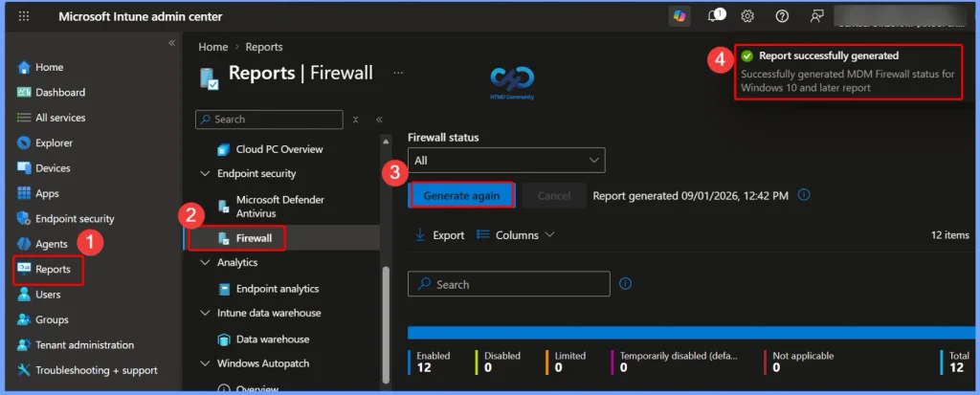Collapse the Analytics section
The height and width of the screenshot is (395, 980).
point(205,262)
